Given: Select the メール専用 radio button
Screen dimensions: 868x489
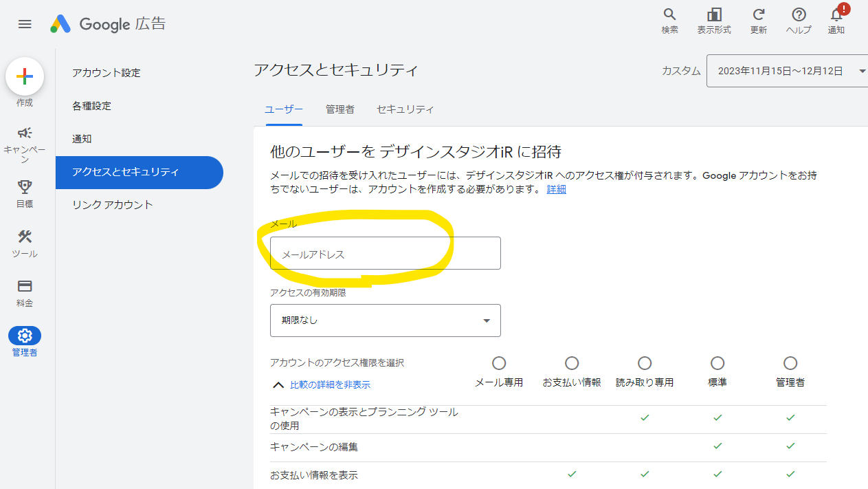Looking at the screenshot, I should click(x=499, y=362).
